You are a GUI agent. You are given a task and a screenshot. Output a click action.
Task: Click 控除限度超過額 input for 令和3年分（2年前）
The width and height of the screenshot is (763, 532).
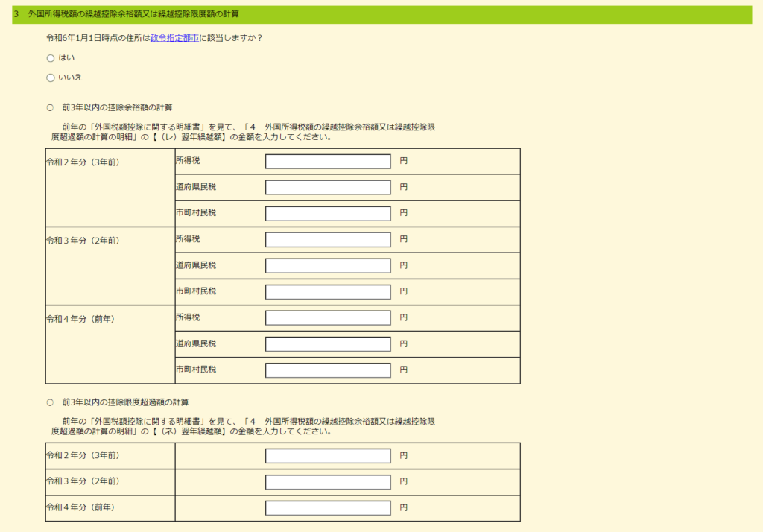tap(328, 482)
